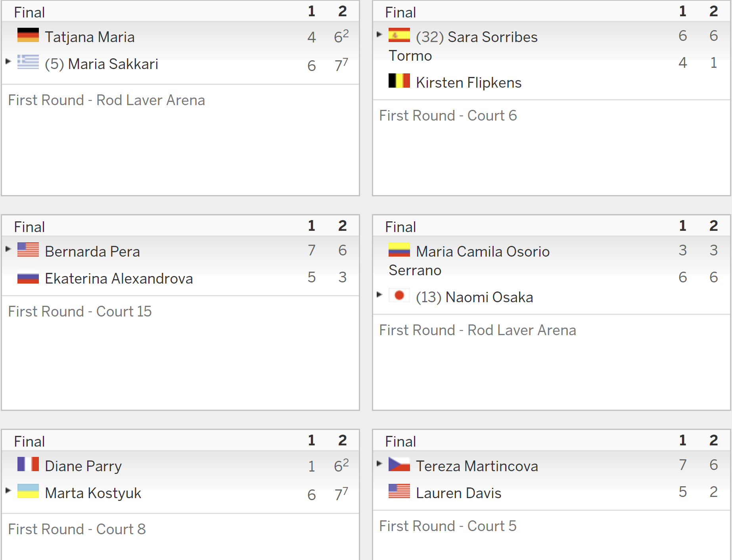
Task: Click the Russian flag beside Ekaterina Alexandrova
Action: coord(28,276)
